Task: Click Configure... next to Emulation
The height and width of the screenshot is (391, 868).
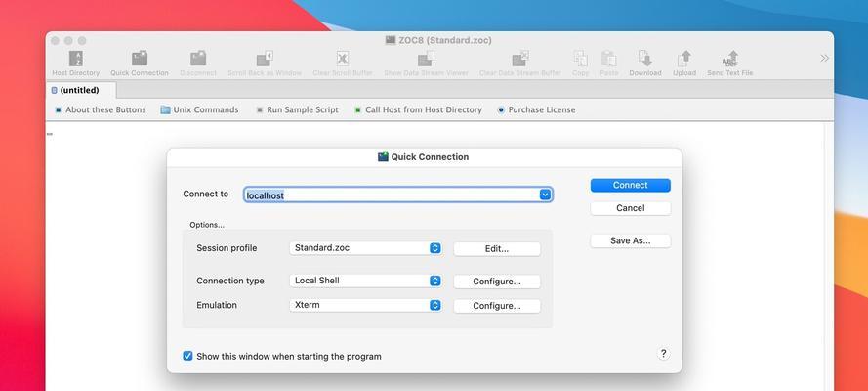Action: point(497,306)
